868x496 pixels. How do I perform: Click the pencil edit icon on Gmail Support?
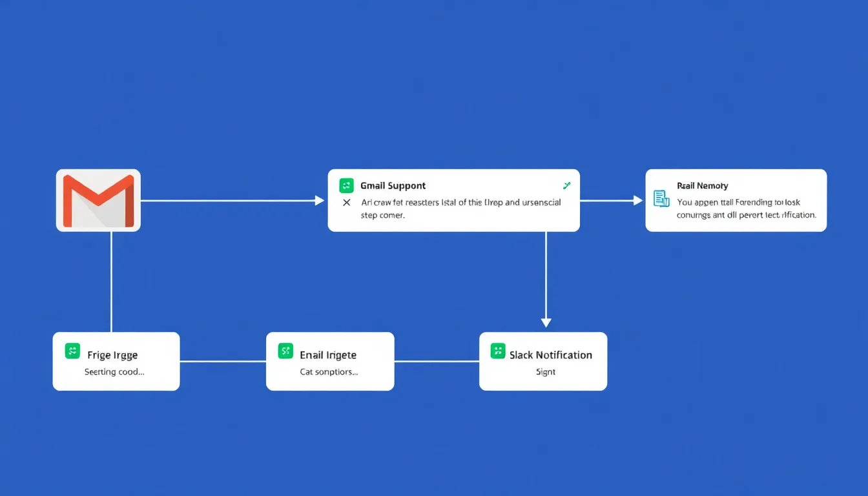coord(566,185)
